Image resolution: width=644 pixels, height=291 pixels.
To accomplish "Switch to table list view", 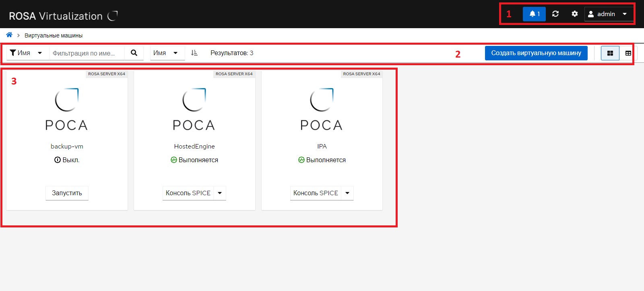I will point(628,53).
